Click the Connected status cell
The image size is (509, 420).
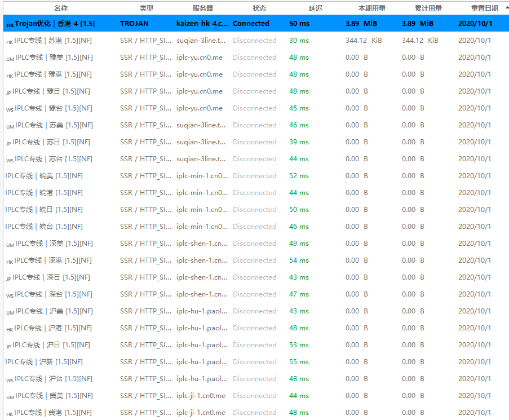click(251, 23)
